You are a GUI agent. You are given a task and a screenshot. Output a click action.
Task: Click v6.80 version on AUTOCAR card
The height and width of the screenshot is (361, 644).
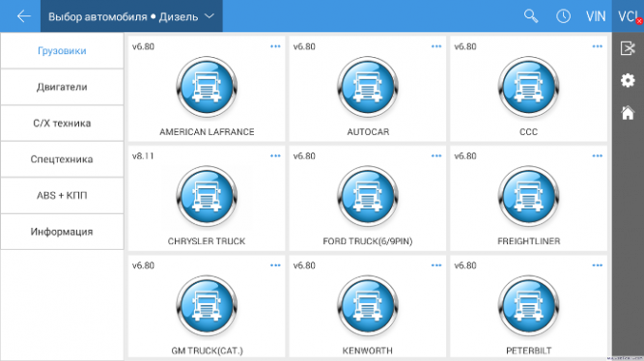tap(304, 46)
